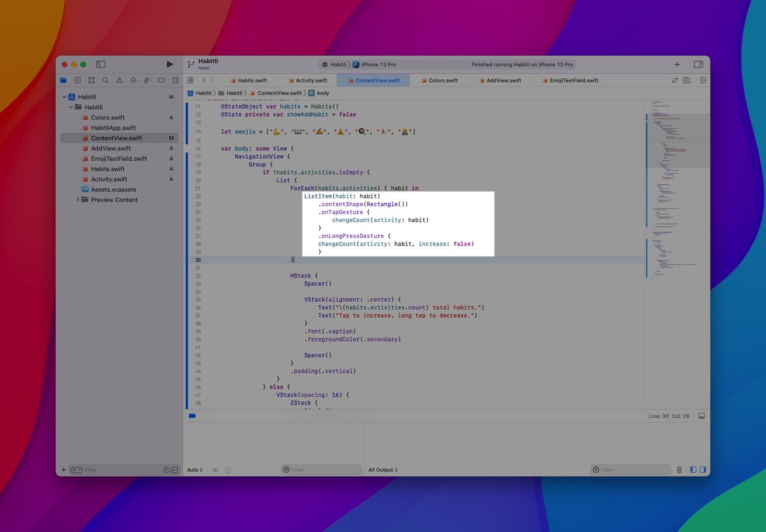The image size is (766, 532).
Task: Open the Find navigator magnifier icon
Action: (x=105, y=80)
